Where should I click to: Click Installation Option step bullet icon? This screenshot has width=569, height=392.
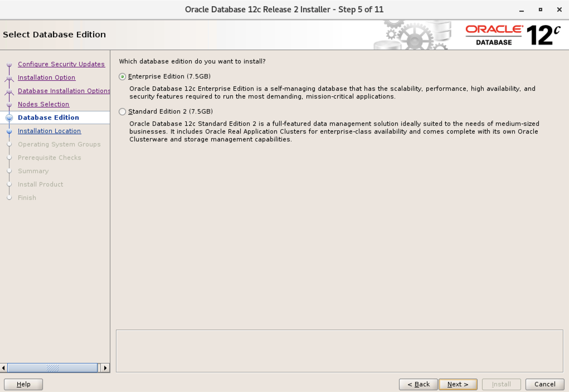(x=9, y=78)
